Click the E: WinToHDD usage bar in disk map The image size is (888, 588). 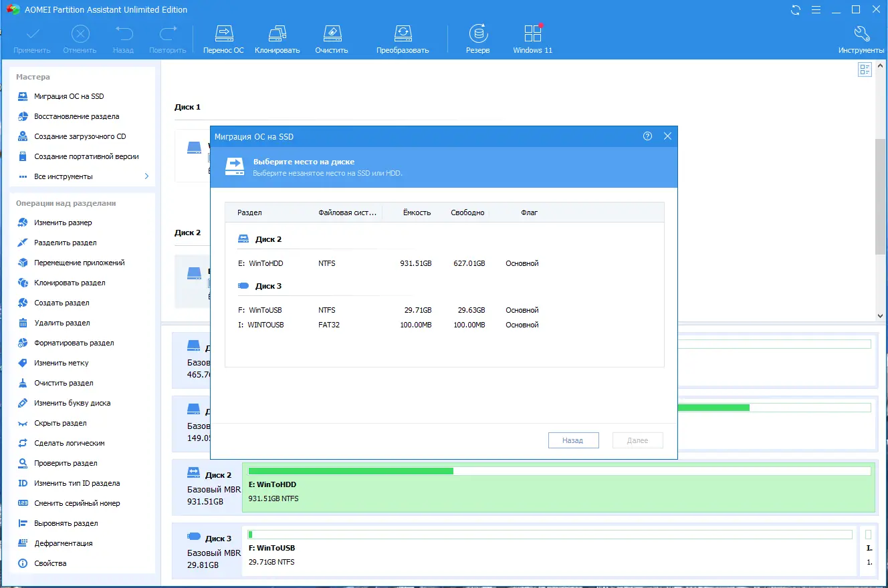pyautogui.click(x=560, y=471)
